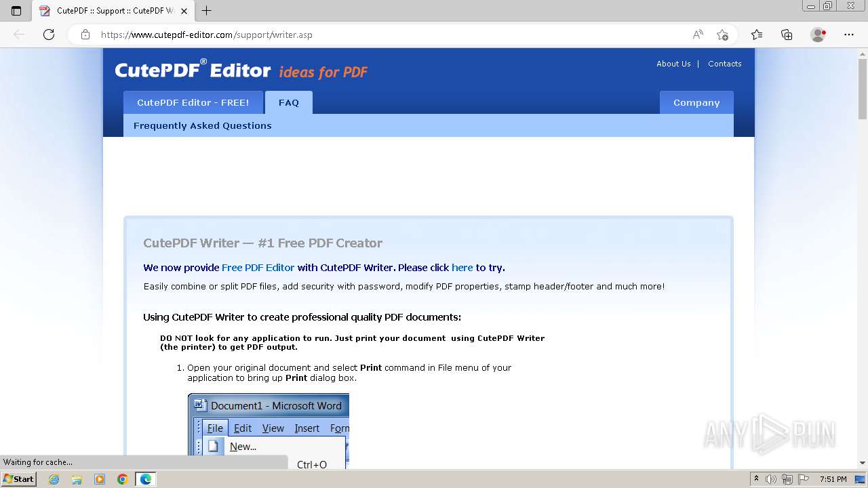Click scrollbar down arrow

(x=862, y=464)
